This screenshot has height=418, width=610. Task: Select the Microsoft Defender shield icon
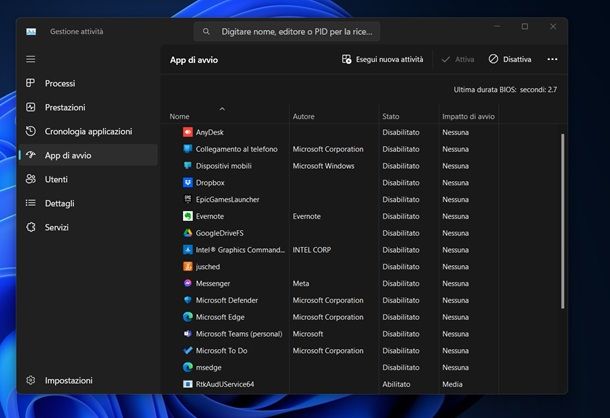[x=188, y=300]
